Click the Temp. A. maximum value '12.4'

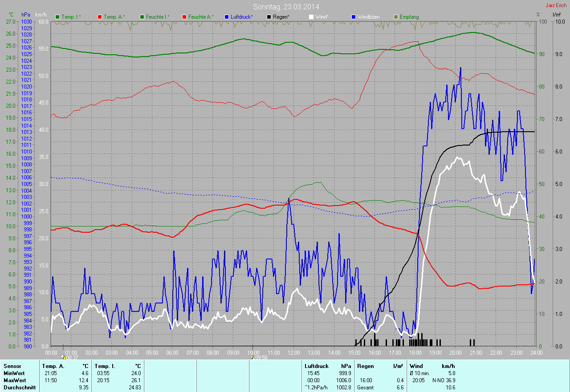pos(84,380)
